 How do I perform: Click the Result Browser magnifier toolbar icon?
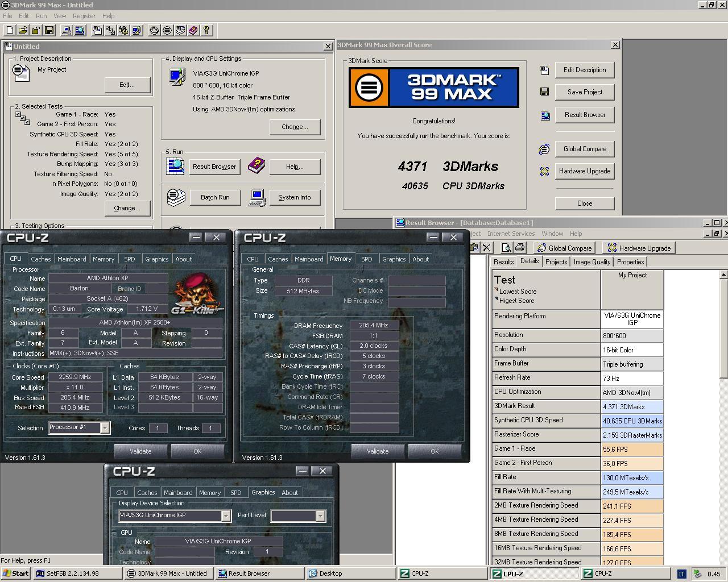pos(80,30)
